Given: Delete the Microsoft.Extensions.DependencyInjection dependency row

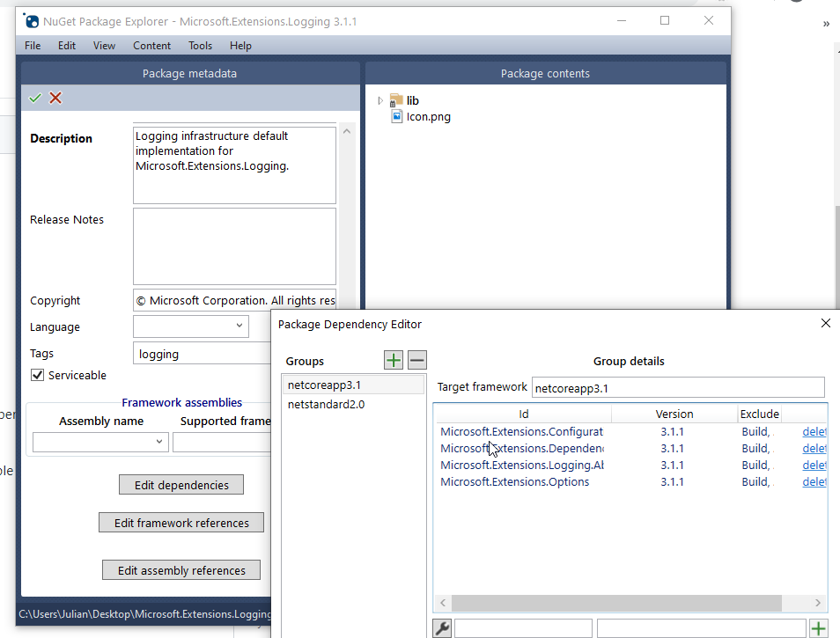Looking at the screenshot, I should [x=814, y=448].
